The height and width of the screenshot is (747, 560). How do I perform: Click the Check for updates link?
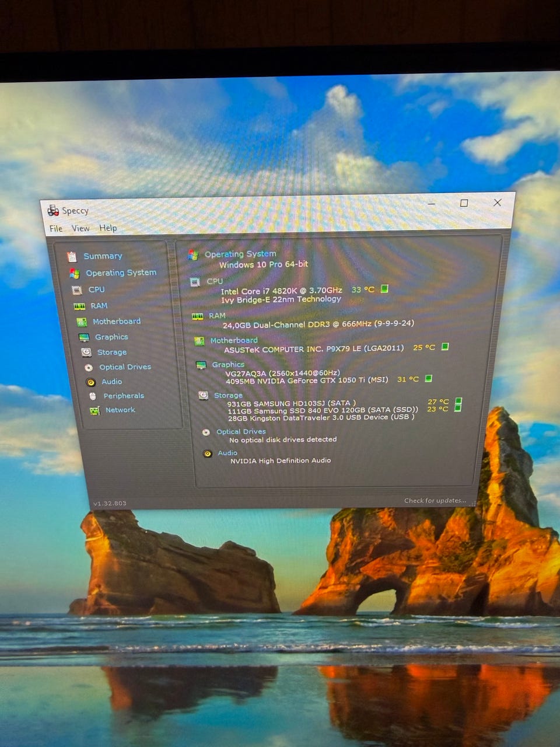point(435,501)
